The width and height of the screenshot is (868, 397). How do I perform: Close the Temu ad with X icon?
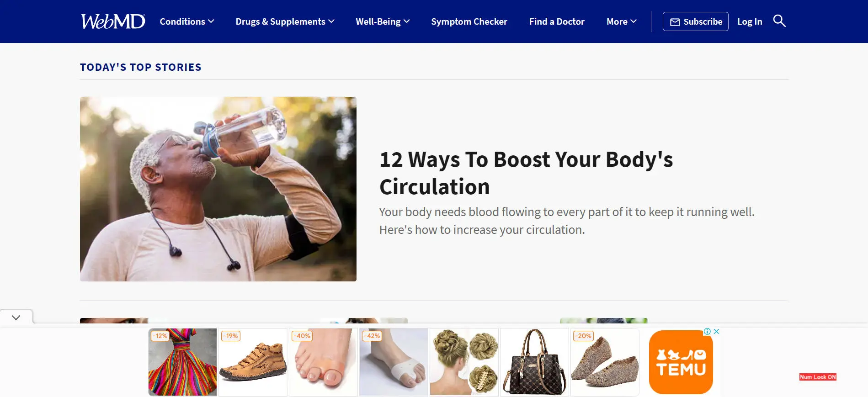(x=716, y=332)
